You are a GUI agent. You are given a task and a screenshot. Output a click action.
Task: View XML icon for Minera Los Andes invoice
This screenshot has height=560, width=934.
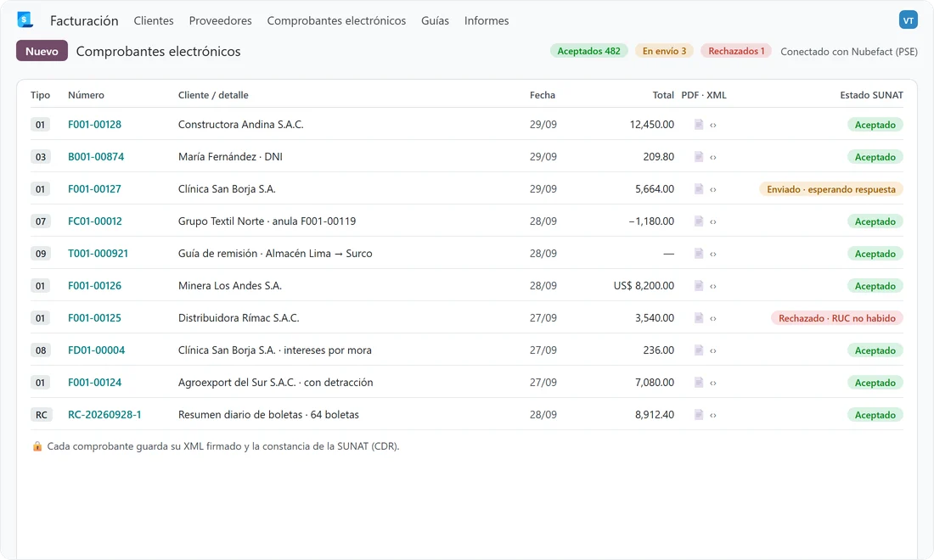pos(713,286)
